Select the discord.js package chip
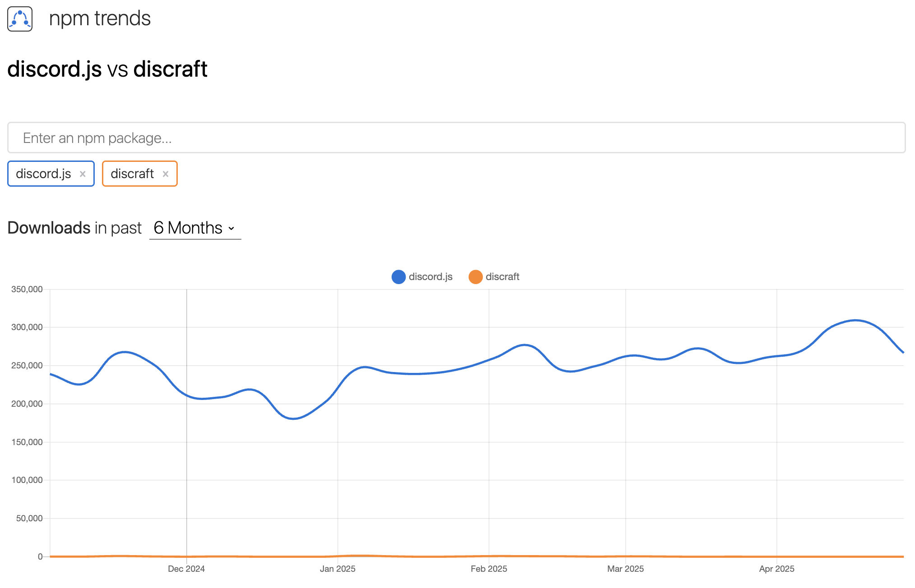The width and height of the screenshot is (915, 588). (x=43, y=174)
